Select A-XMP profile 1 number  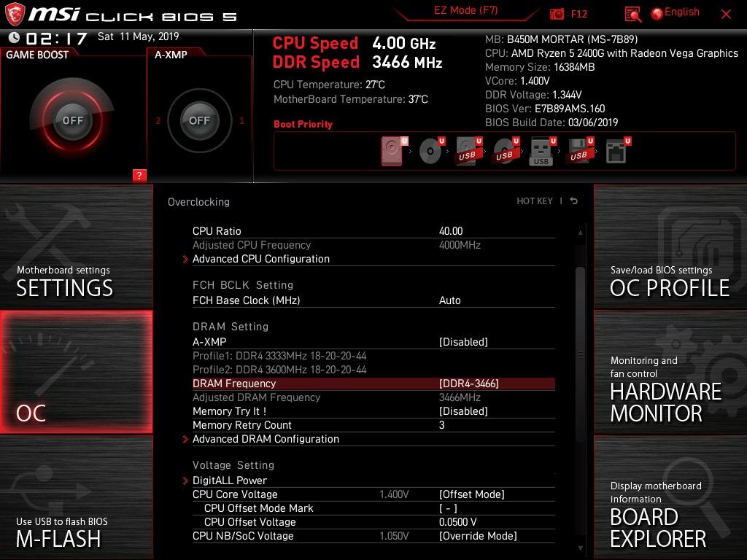241,120
